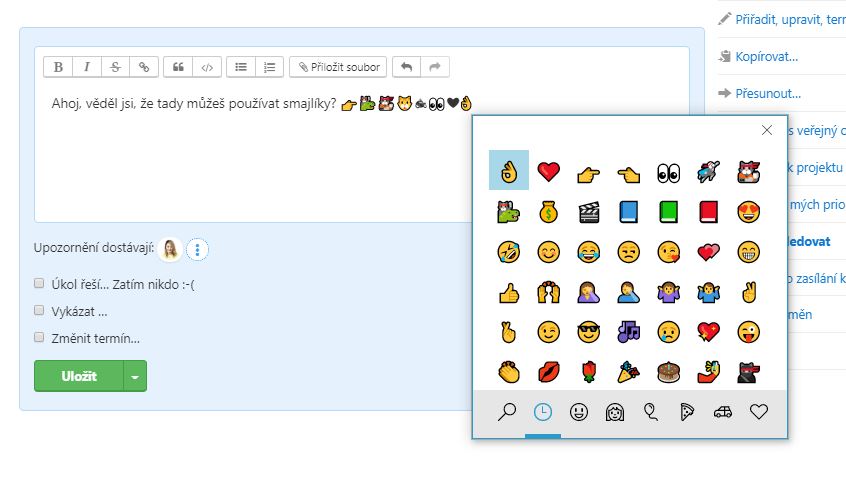Pick the sunglasses face emoji
This screenshot has width=846, height=482.
click(589, 332)
